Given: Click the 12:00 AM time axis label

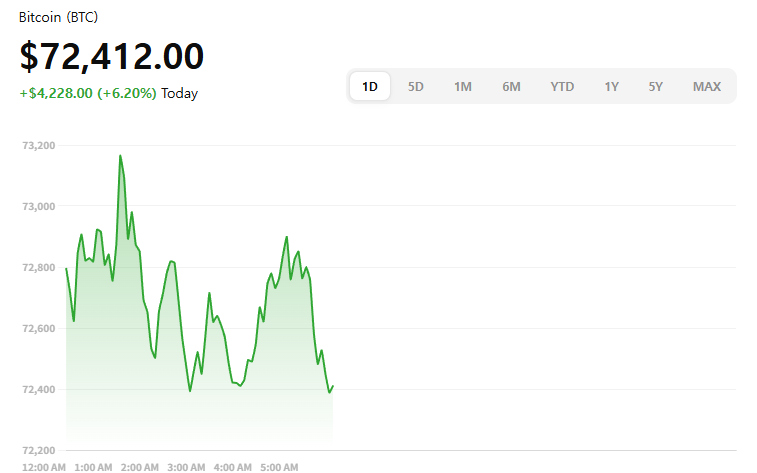Looking at the screenshot, I should [x=44, y=467].
